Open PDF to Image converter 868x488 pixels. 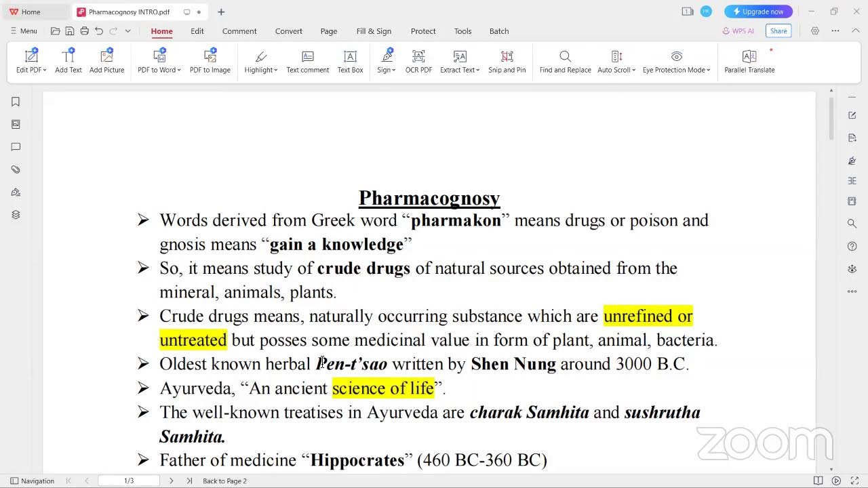tap(210, 61)
